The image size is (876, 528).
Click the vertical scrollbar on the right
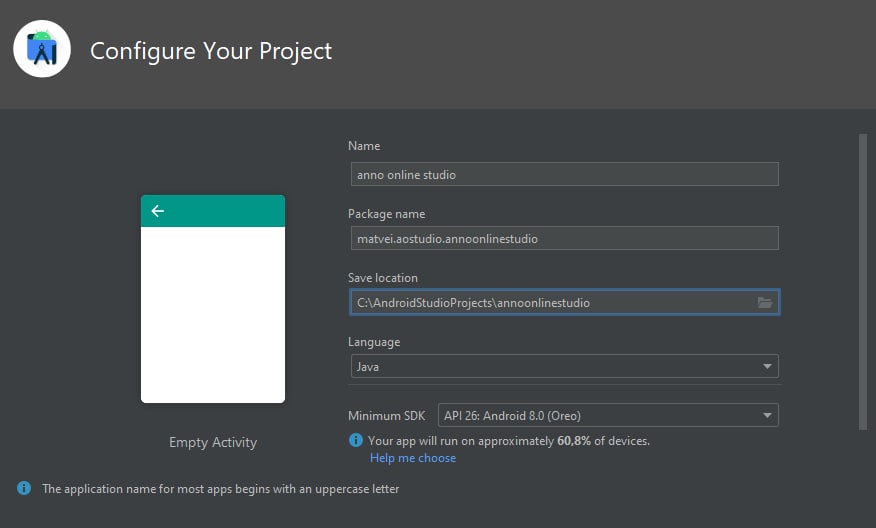pyautogui.click(x=863, y=282)
